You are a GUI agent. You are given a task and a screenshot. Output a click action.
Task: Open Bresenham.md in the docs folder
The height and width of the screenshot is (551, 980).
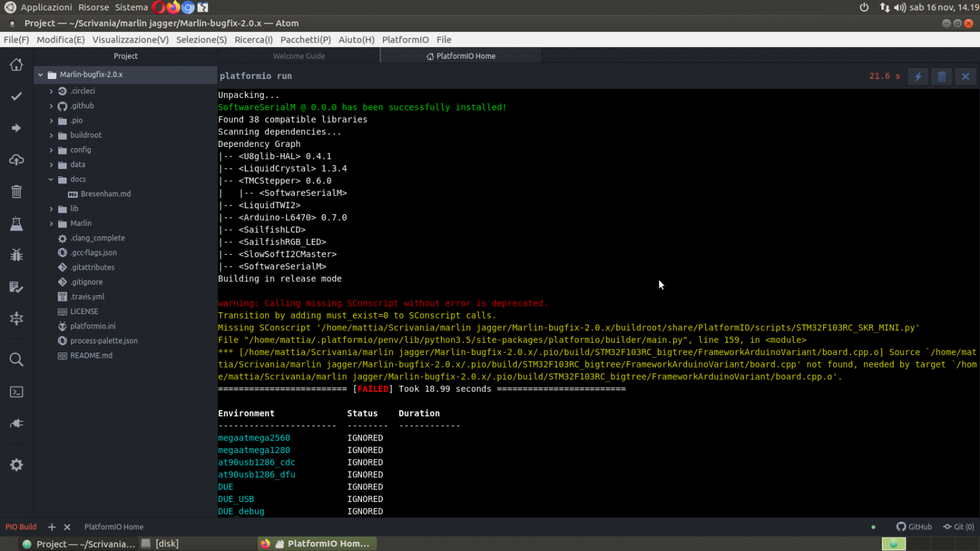[106, 194]
